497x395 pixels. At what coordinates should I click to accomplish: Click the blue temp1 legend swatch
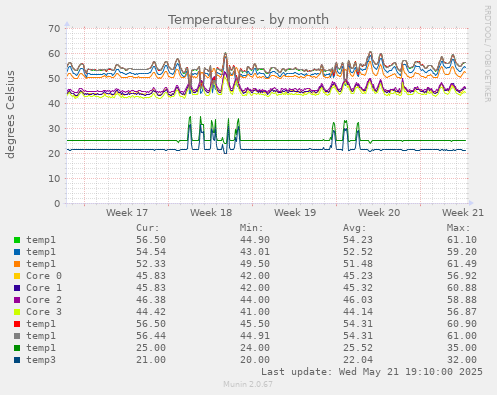[17, 252]
